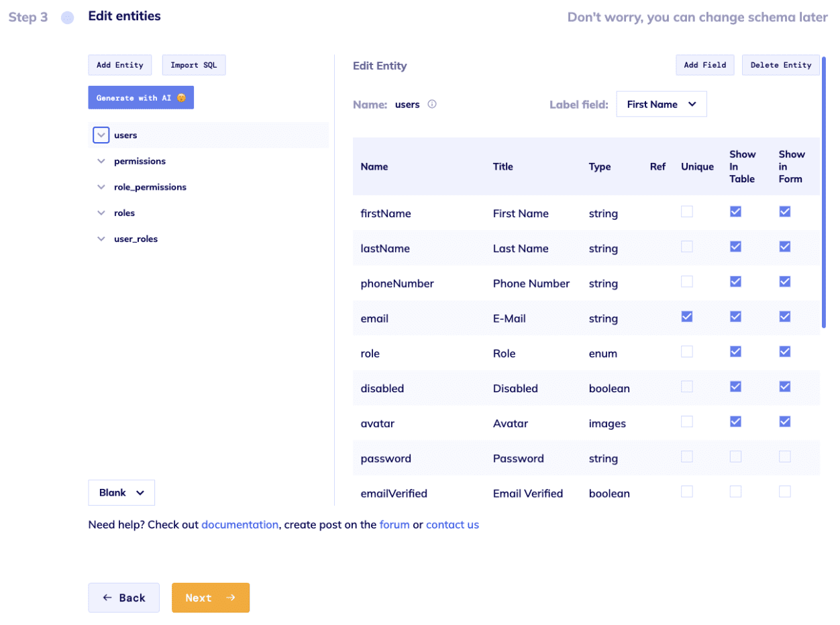Open the documentation link
The height and width of the screenshot is (625, 840).
pos(240,524)
